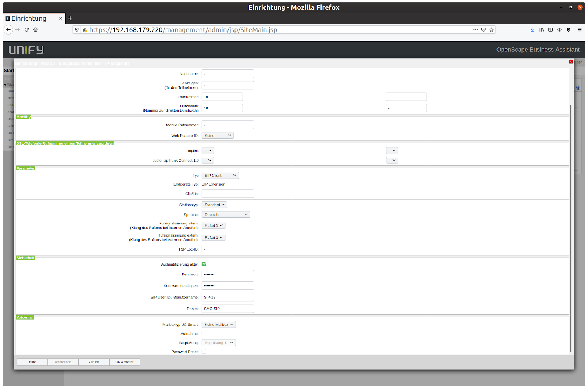Open right ecotel sipTrunk Connect dropdown
Screen dimensions: 588x389
(x=392, y=161)
